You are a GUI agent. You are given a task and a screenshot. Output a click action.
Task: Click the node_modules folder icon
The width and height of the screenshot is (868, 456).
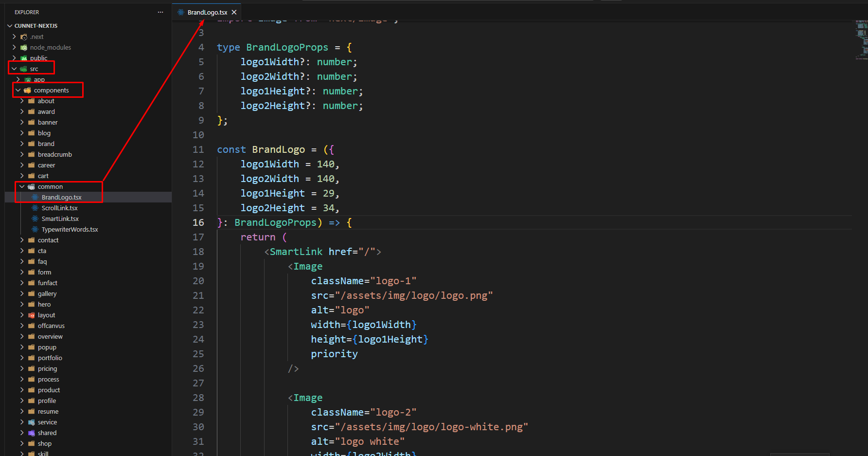coord(24,47)
